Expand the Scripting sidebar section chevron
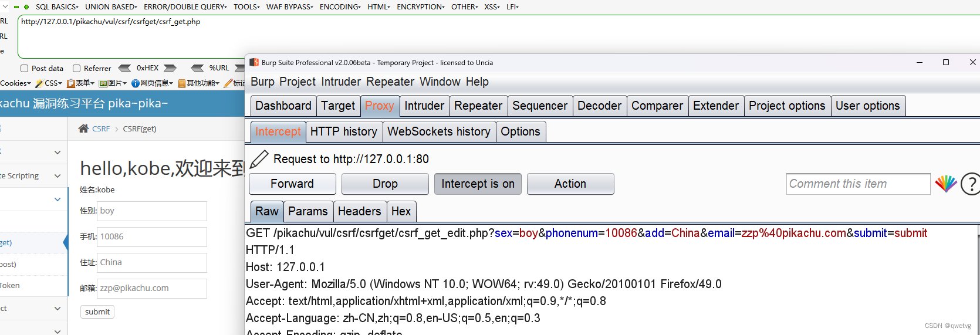This screenshot has height=335, width=980. pyautogui.click(x=58, y=176)
